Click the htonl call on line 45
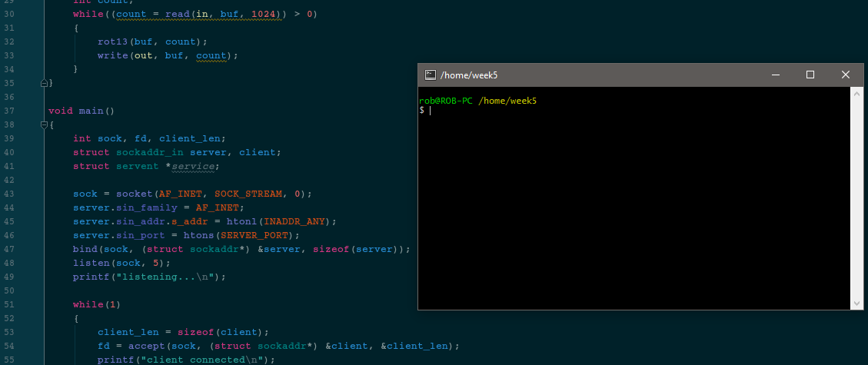Viewport: 868px width, 365px height. pyautogui.click(x=242, y=221)
